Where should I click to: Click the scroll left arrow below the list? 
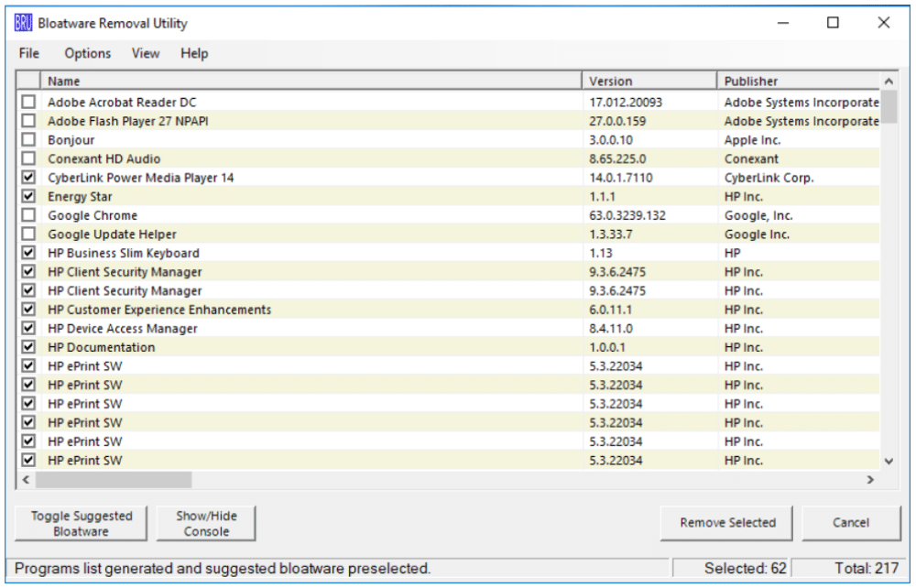26,479
